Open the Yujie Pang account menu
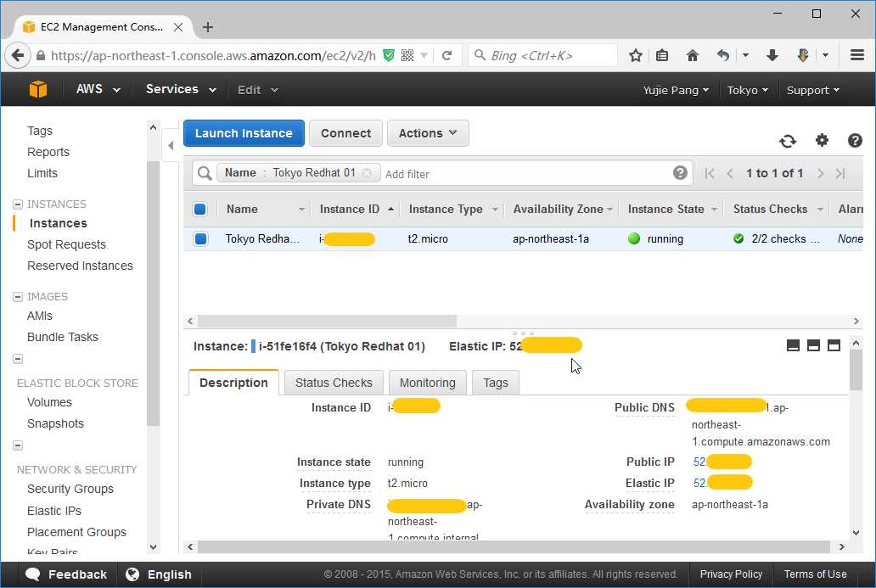The height and width of the screenshot is (588, 876). [676, 90]
